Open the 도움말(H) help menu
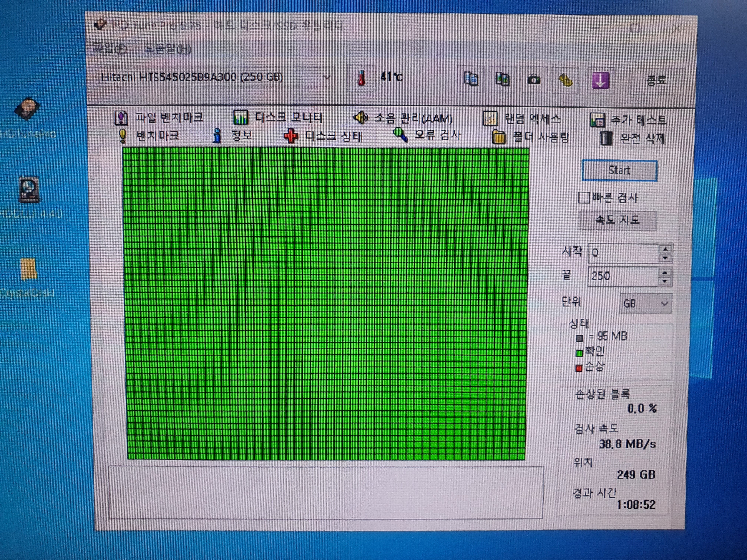Image resolution: width=747 pixels, height=560 pixels. click(x=167, y=49)
